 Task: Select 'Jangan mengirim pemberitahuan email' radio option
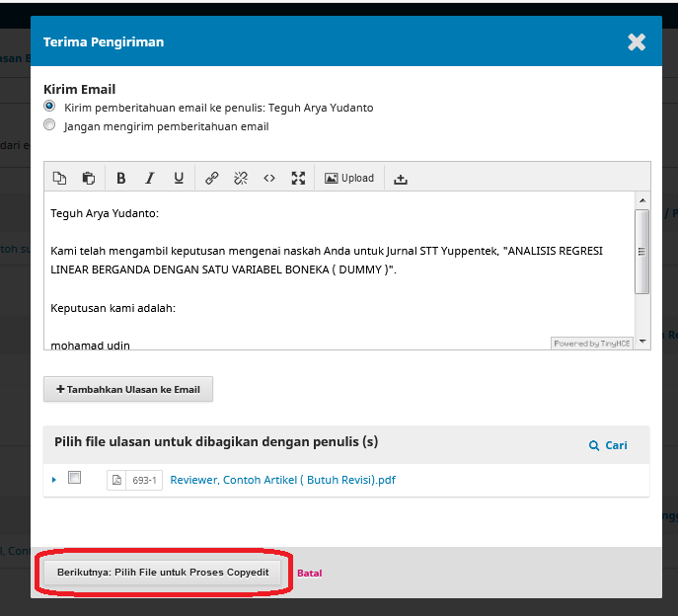coord(49,125)
